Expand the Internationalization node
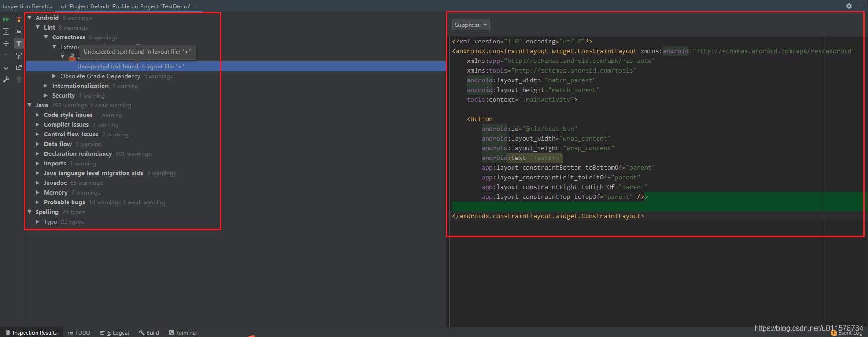The width and height of the screenshot is (868, 337). tap(46, 86)
